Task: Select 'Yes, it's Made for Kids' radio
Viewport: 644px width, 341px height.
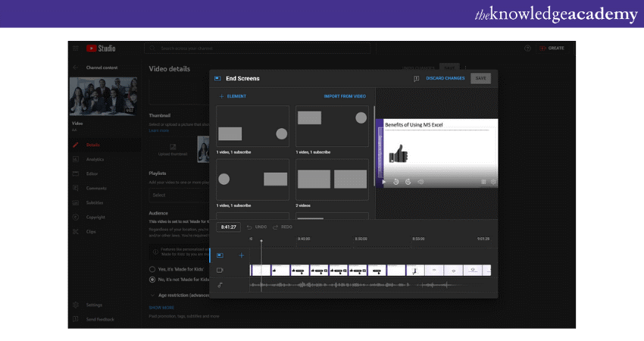Action: tap(152, 269)
